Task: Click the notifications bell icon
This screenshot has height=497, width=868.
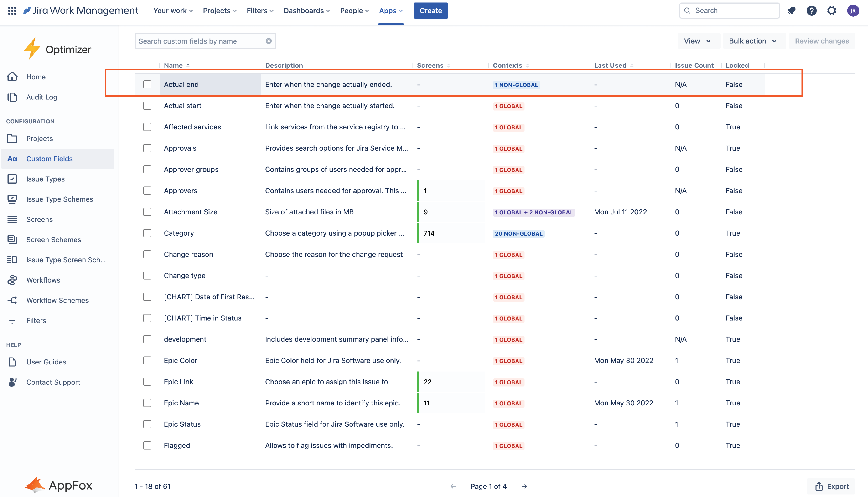Action: 792,11
